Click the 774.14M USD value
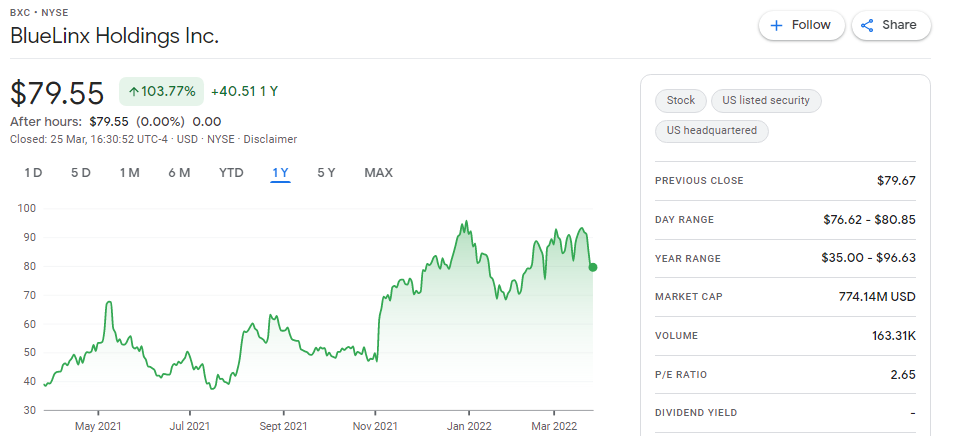 pyautogui.click(x=877, y=297)
